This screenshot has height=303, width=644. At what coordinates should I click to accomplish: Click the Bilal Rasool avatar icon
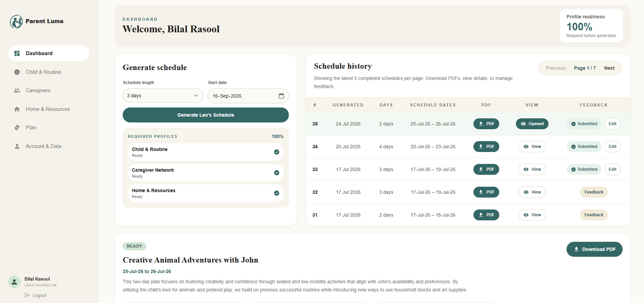(x=14, y=282)
